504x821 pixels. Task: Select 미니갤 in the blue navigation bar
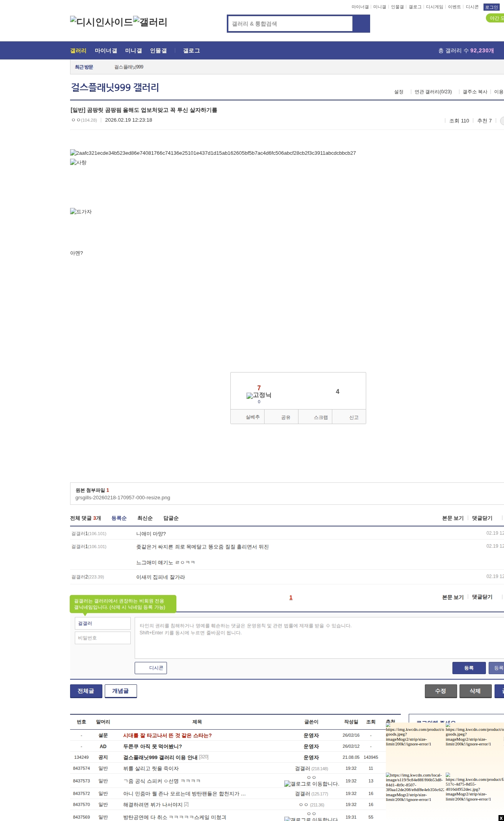coord(133,51)
